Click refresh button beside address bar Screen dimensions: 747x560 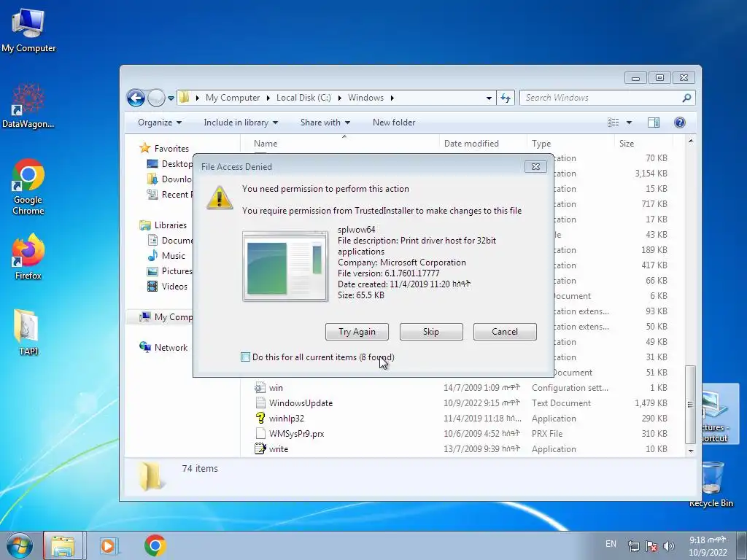(x=506, y=98)
